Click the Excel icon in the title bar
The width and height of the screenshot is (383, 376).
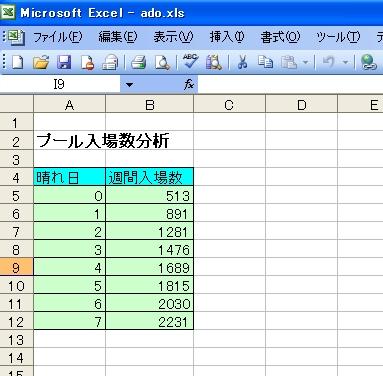click(x=8, y=12)
